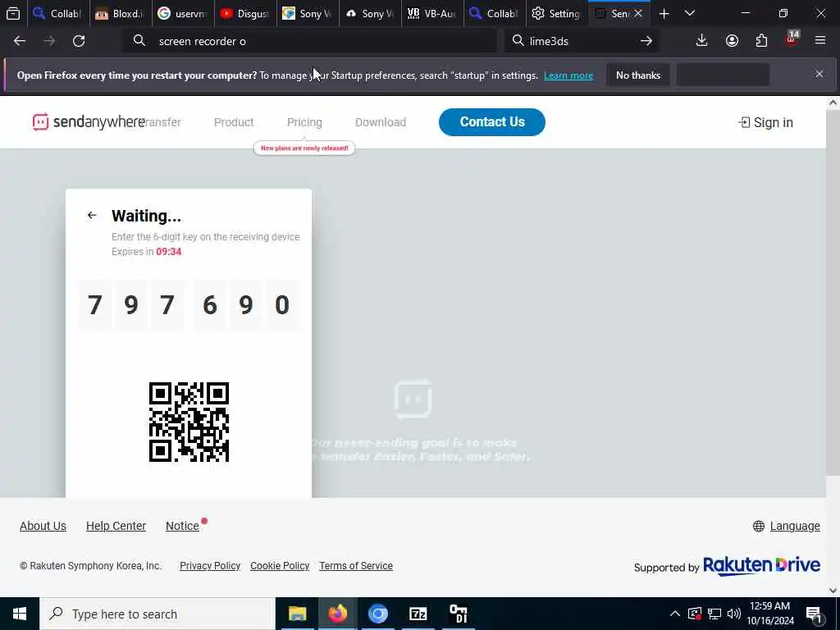Switch to the Google uservm tab
This screenshot has width=840, height=630.
[x=183, y=14]
